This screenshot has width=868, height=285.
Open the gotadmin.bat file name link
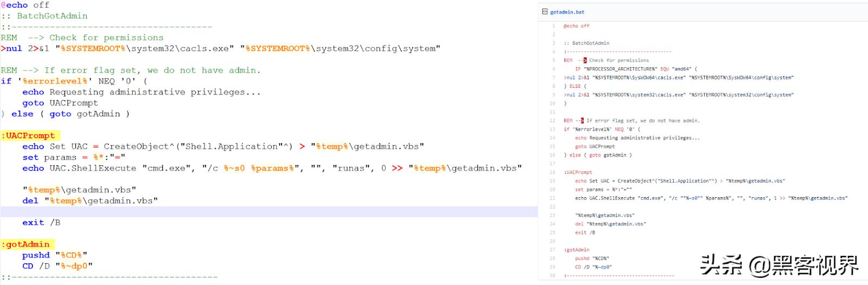coord(567,12)
